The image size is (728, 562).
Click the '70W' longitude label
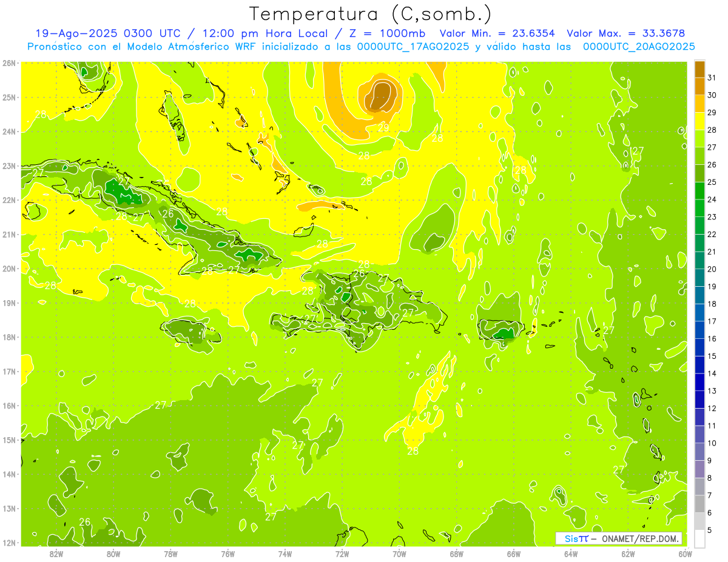click(x=399, y=554)
